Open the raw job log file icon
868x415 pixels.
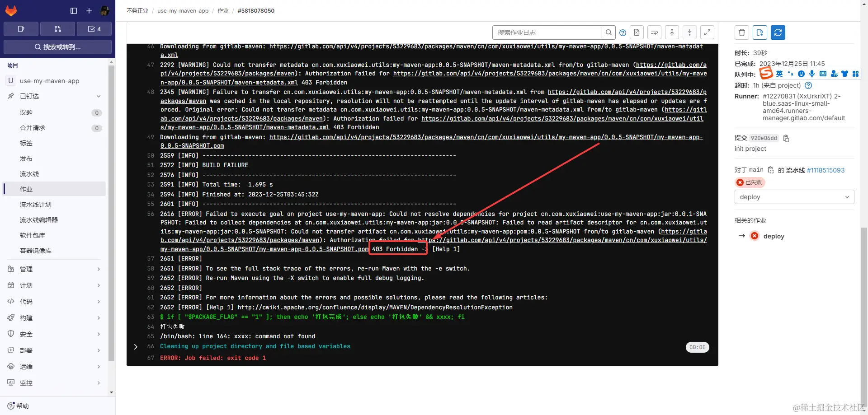pos(637,32)
